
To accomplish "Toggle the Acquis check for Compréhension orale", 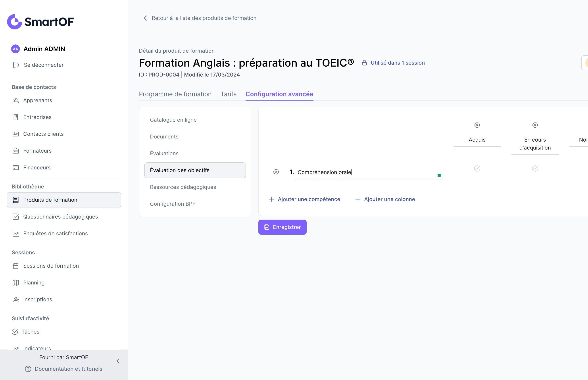I will 477,169.
